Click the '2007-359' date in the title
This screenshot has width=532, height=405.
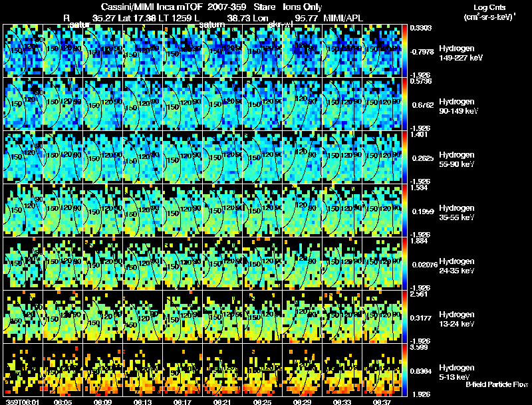pyautogui.click(x=227, y=7)
